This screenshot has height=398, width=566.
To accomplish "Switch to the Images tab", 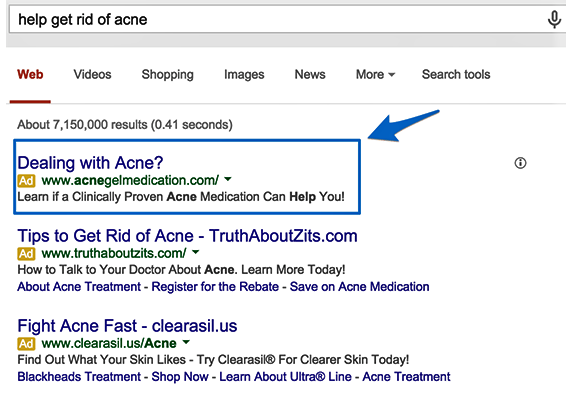I will pyautogui.click(x=244, y=75).
